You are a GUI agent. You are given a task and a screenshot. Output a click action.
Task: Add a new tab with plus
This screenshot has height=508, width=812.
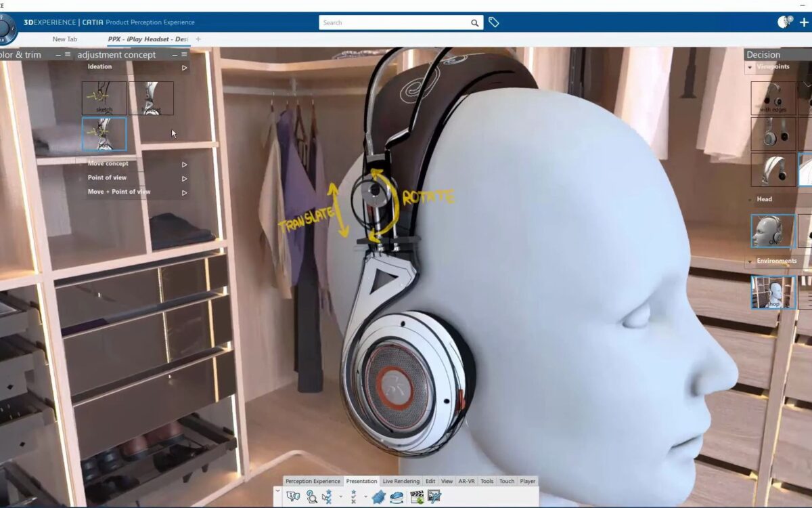(198, 39)
